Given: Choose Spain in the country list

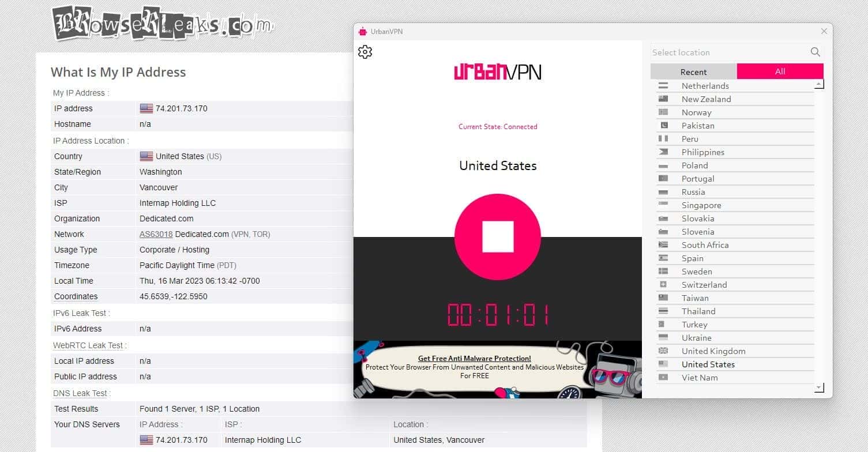Looking at the screenshot, I should point(735,258).
